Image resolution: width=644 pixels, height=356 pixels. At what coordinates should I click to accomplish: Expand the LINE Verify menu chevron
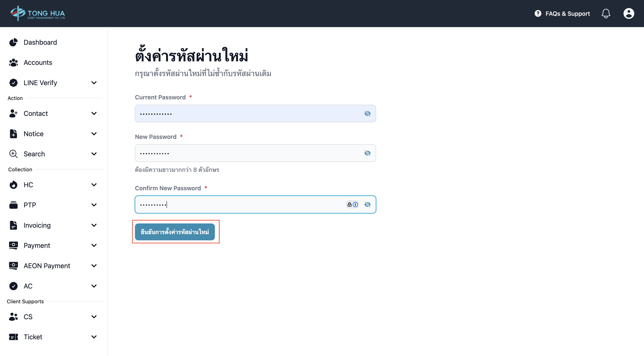pyautogui.click(x=94, y=83)
